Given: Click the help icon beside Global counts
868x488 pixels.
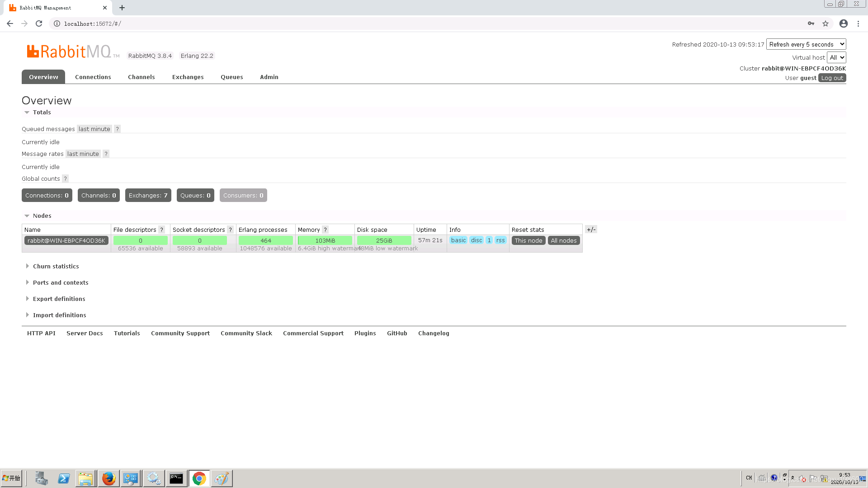Looking at the screenshot, I should pos(65,179).
